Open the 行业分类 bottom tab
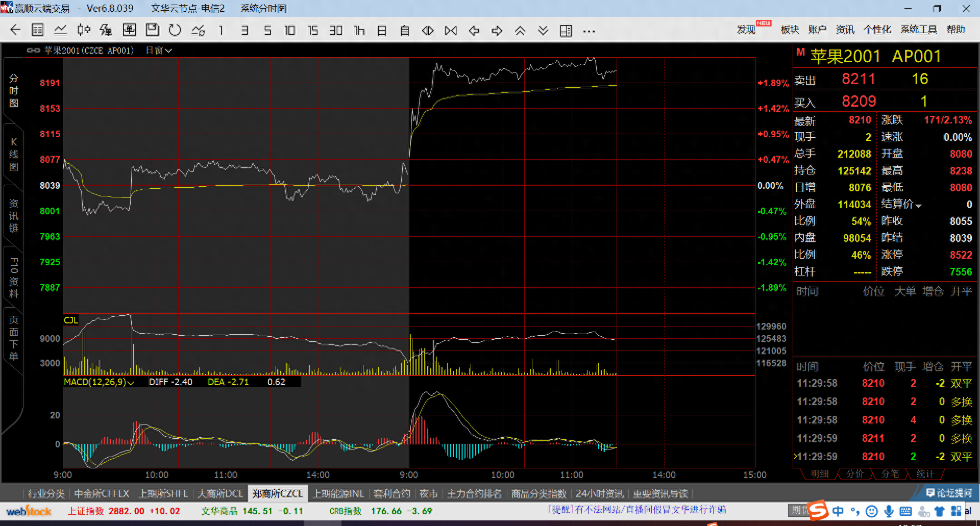The image size is (980, 526). 46,493
